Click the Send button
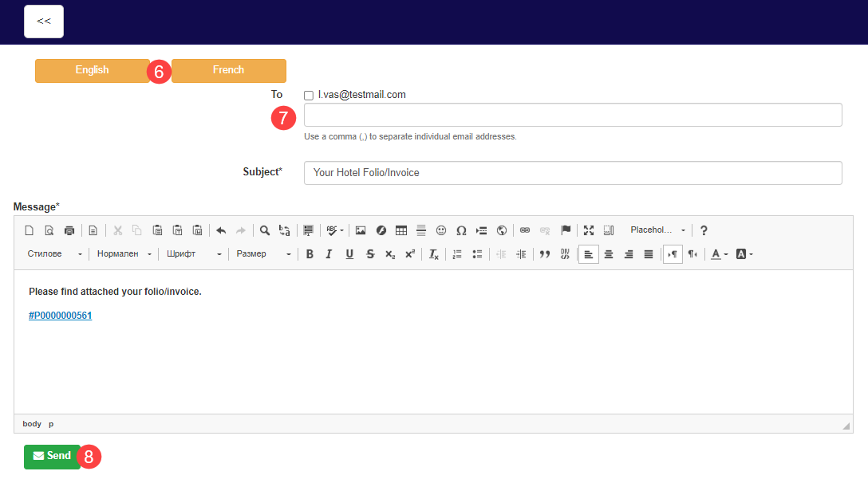The width and height of the screenshot is (868, 479). 52,456
